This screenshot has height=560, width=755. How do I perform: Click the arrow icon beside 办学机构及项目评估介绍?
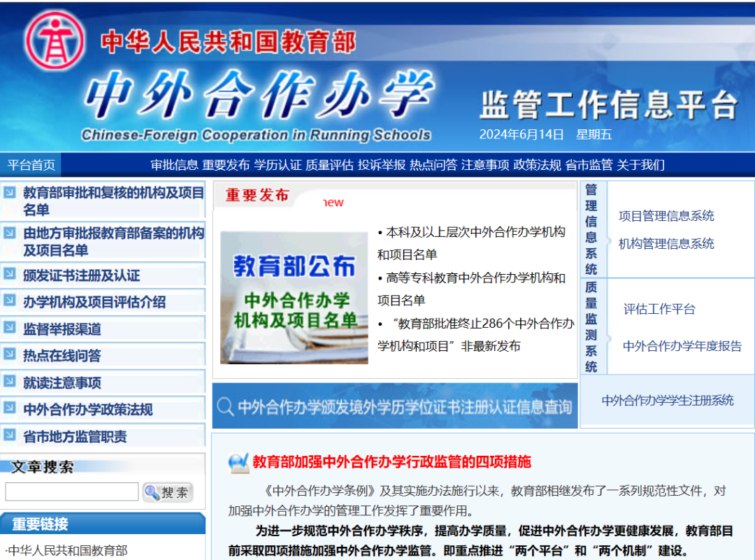10,301
